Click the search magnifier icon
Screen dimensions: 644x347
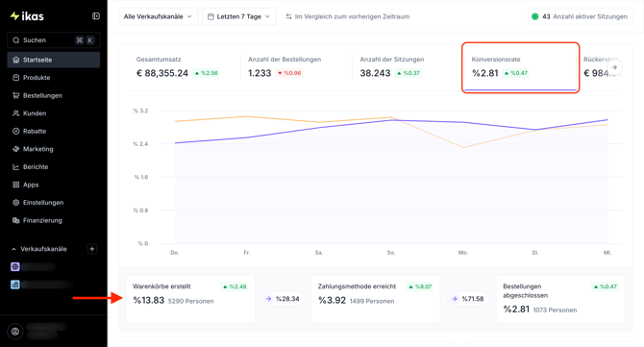pyautogui.click(x=16, y=40)
